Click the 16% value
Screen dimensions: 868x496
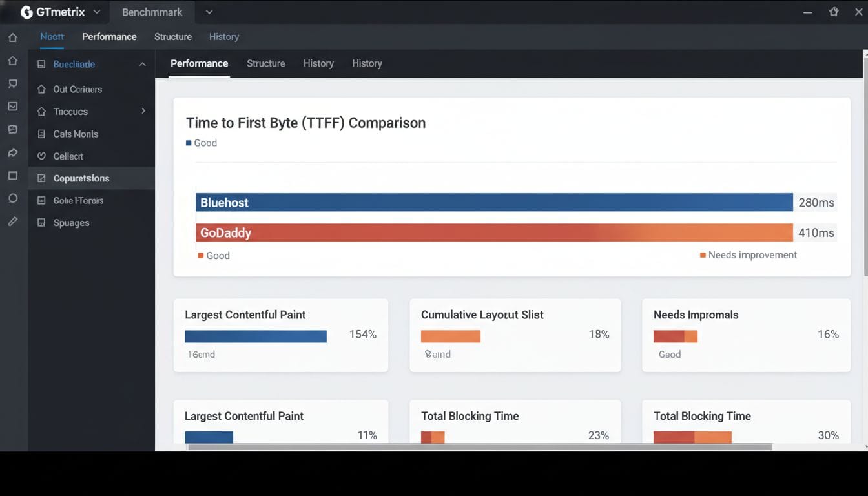pos(829,335)
